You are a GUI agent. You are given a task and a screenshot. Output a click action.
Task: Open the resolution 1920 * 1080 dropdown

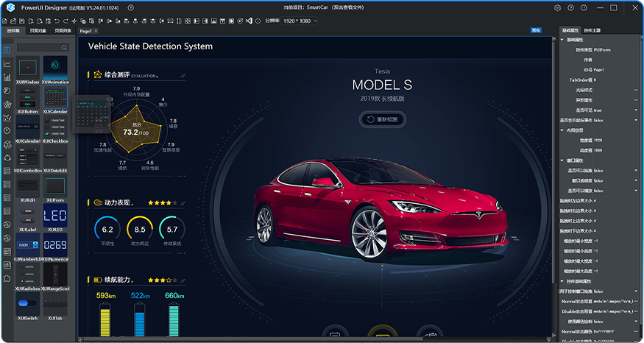click(x=300, y=21)
